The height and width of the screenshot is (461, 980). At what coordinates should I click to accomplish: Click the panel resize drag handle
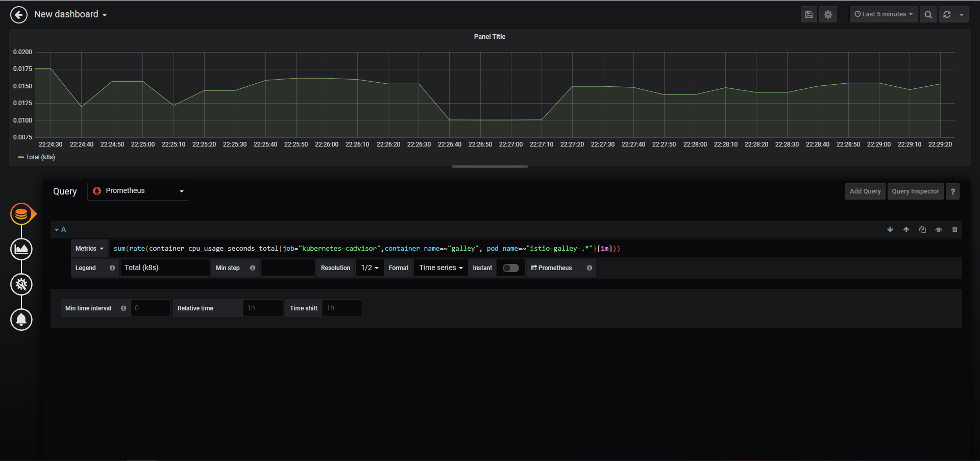click(x=489, y=166)
